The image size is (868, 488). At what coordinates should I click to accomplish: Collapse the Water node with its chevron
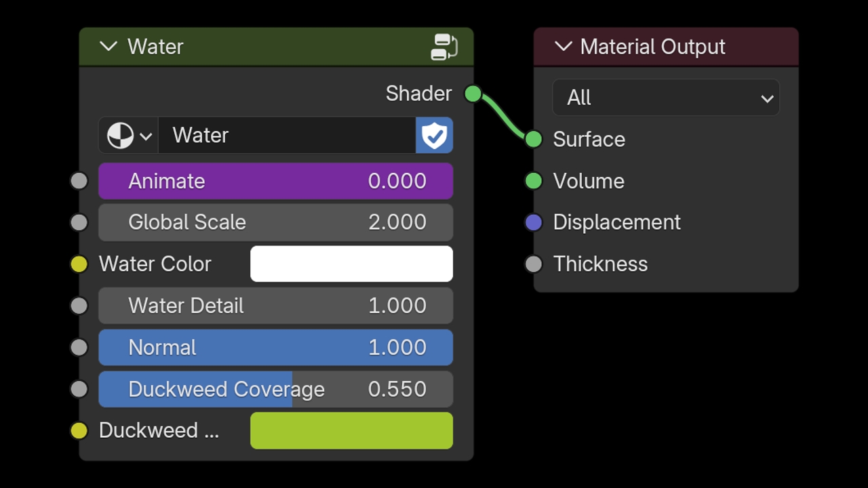(x=108, y=47)
